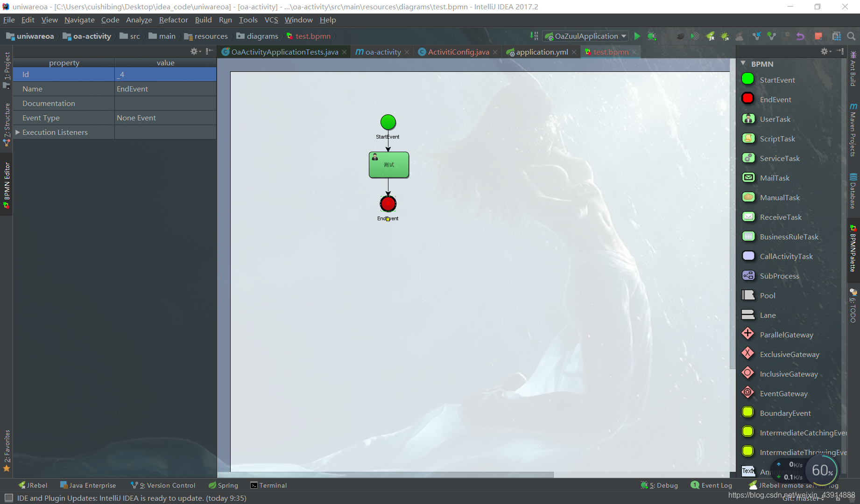Select BusinessRuleTask from BPMN palette
The image size is (860, 504).
780,237
